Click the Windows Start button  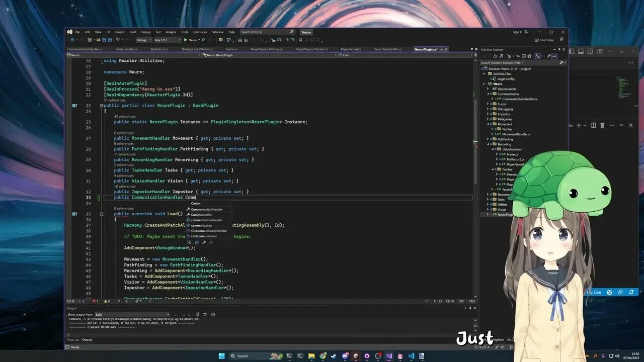click(x=221, y=356)
